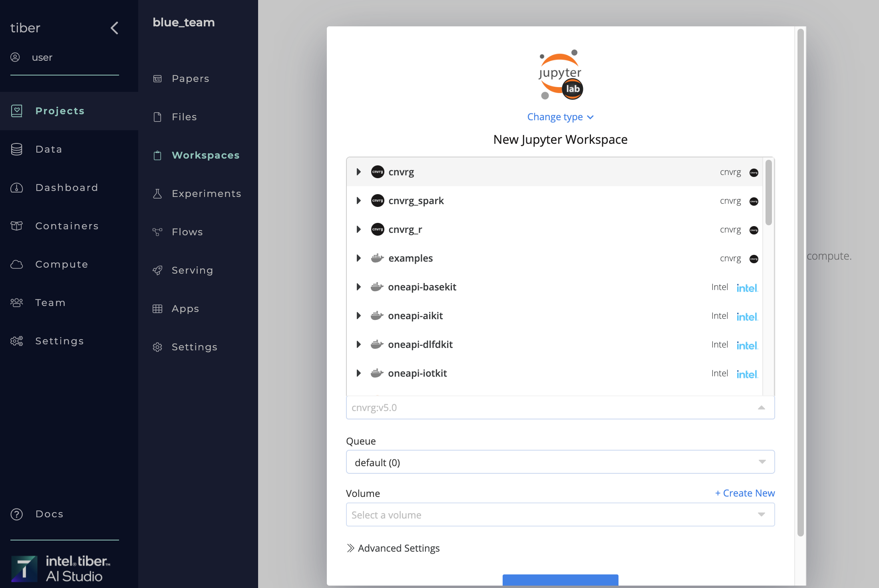Click the Files document icon
Viewport: 879px width, 588px height.
157,117
